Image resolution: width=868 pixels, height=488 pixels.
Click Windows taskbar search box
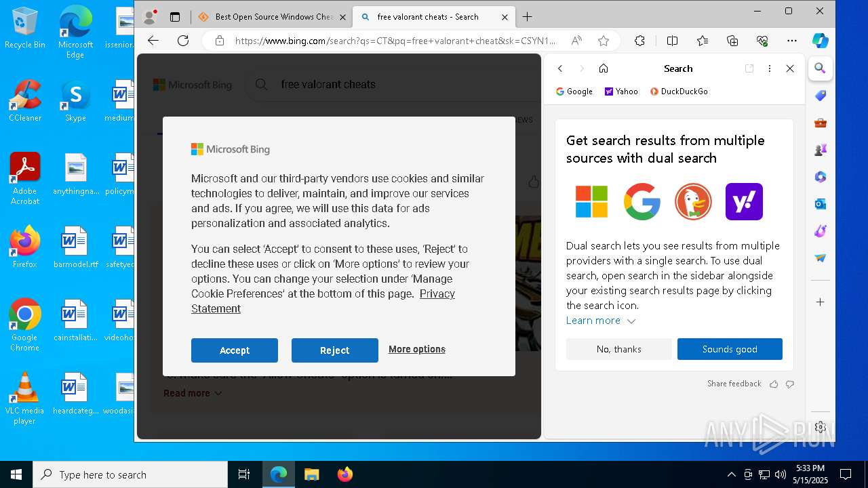(x=130, y=474)
